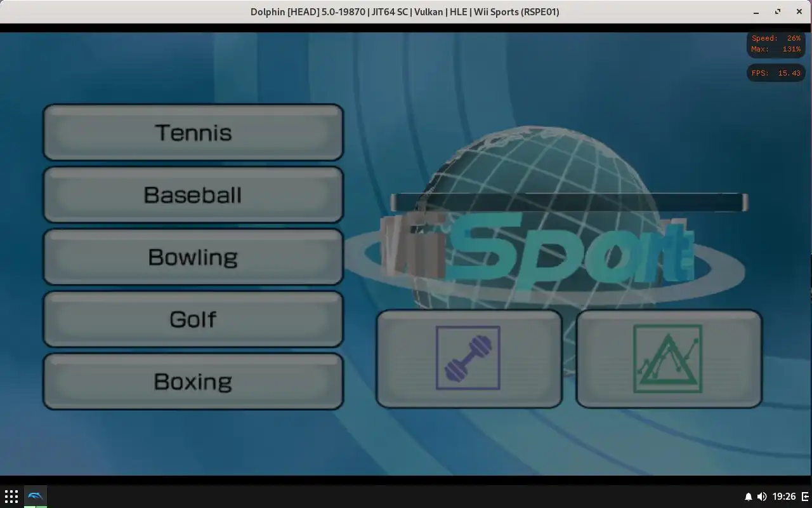Viewport: 812px width, 508px height.
Task: Click the Dolphin emulator taskbar icon
Action: click(x=36, y=497)
